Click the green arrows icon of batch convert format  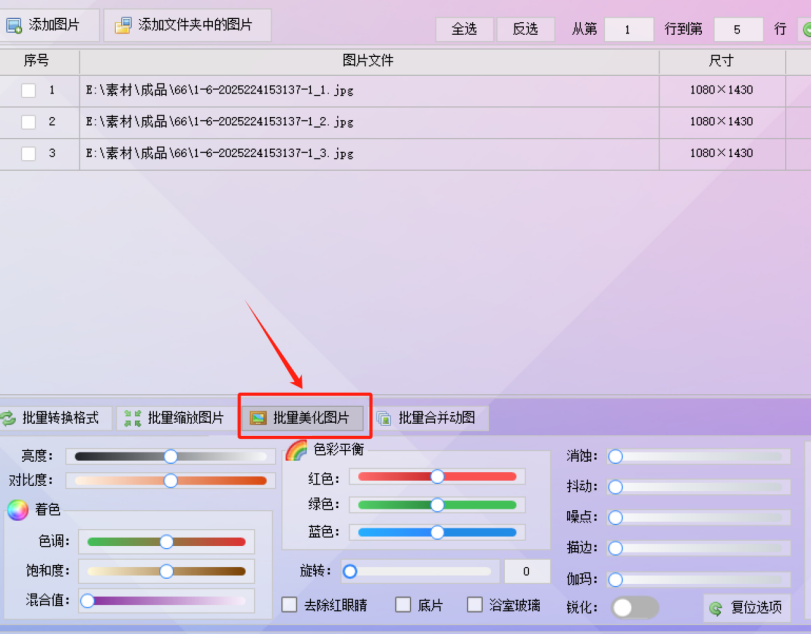coord(8,418)
